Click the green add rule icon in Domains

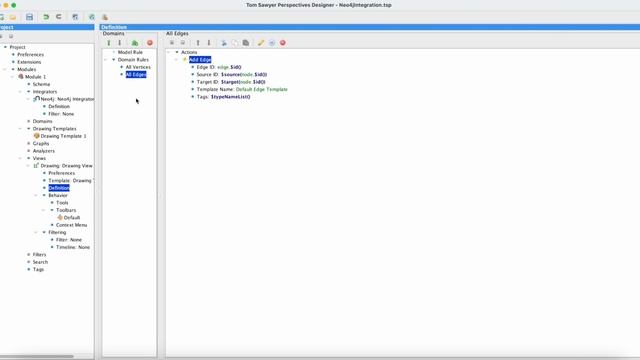(135, 43)
